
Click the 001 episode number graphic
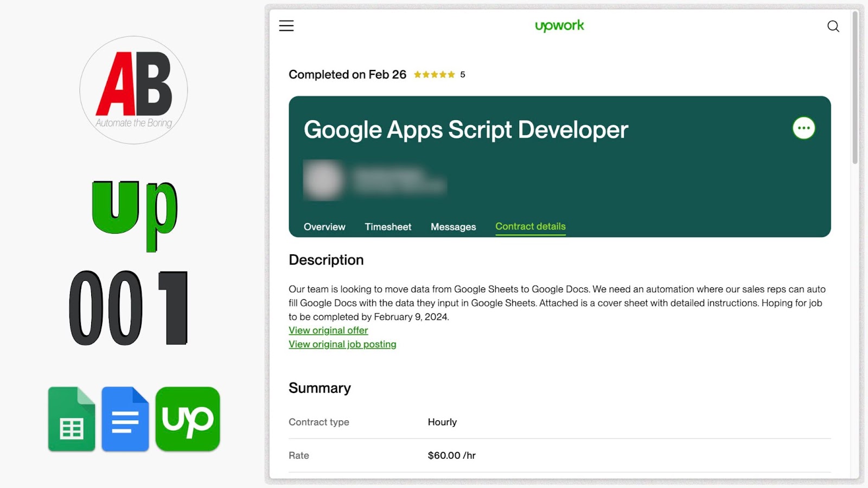[x=129, y=307]
